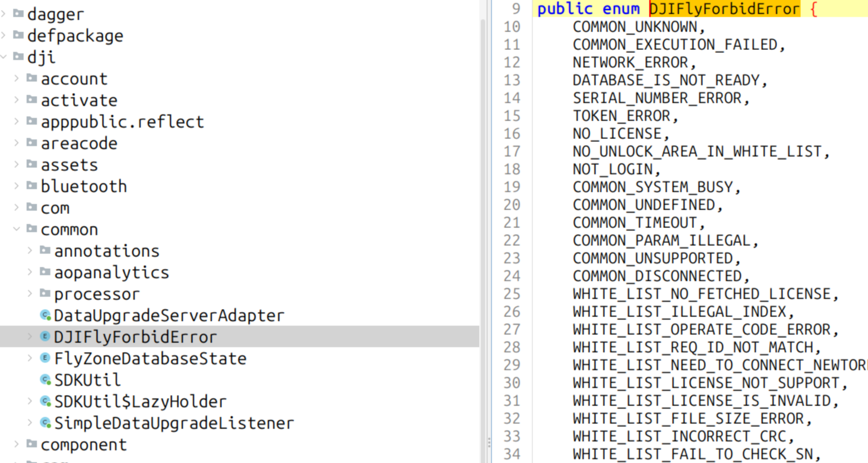
Task: Click line number 20 in the gutter
Action: [x=511, y=205]
